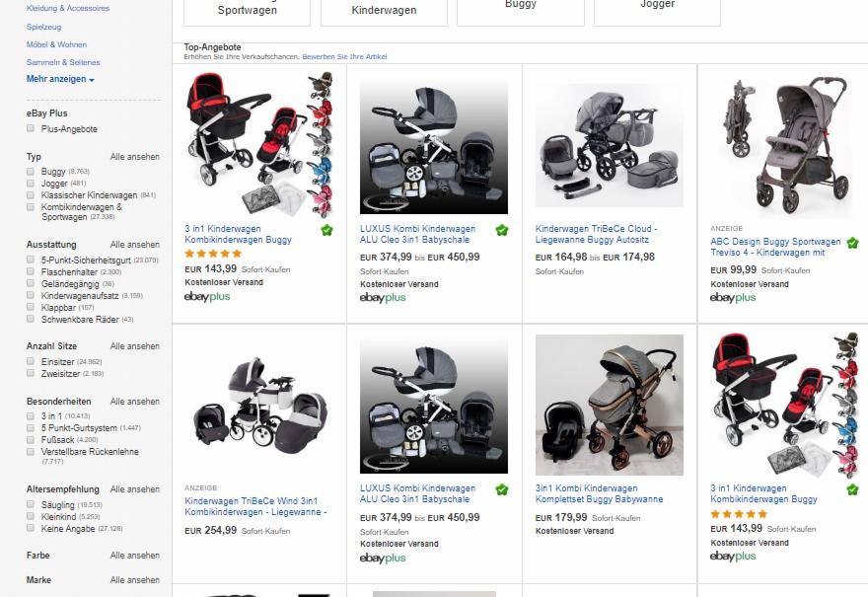
Task: Click the green badge on bottom-row LUXUS Kombi listing
Action: [502, 489]
